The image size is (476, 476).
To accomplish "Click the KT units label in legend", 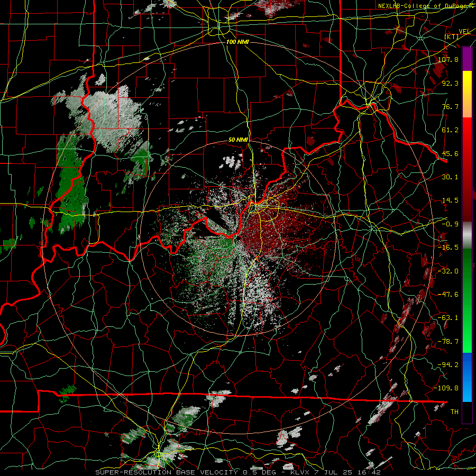I will point(452,36).
